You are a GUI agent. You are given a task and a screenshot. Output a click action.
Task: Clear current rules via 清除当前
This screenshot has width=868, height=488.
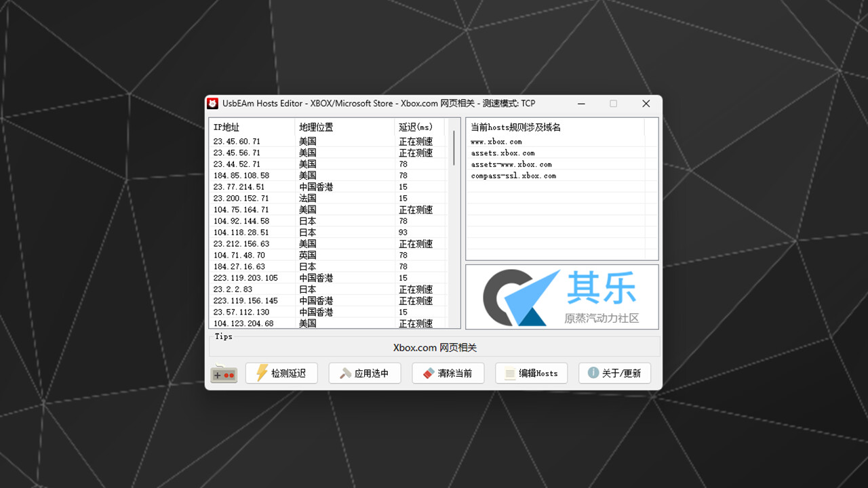tap(448, 373)
